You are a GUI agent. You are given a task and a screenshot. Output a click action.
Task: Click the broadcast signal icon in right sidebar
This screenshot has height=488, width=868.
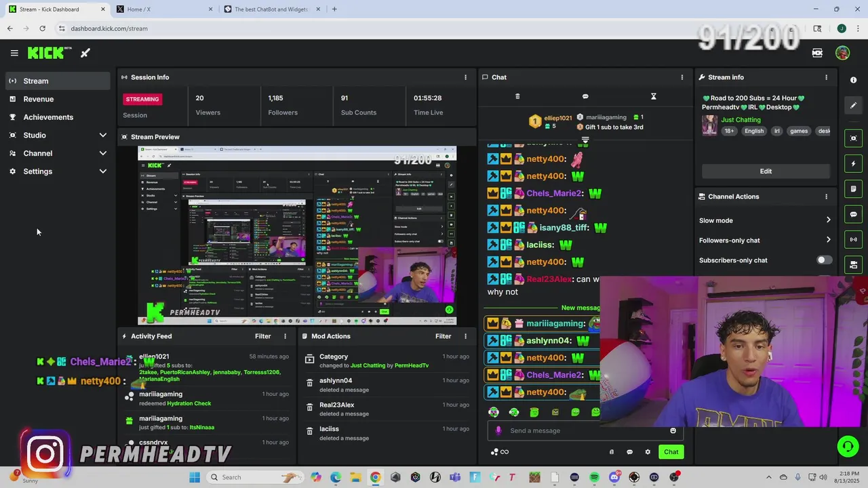(x=853, y=239)
